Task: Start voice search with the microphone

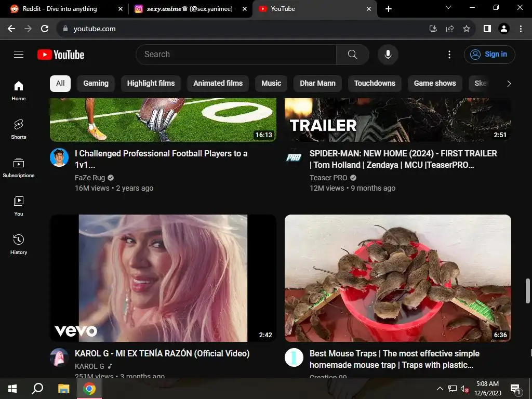Action: [x=388, y=54]
